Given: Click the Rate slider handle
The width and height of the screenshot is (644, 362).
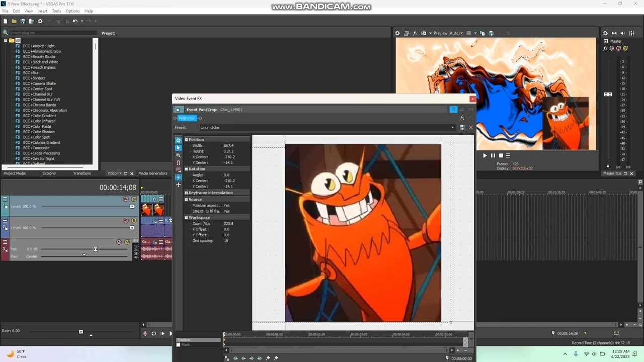Looking at the screenshot, I should point(80,331).
